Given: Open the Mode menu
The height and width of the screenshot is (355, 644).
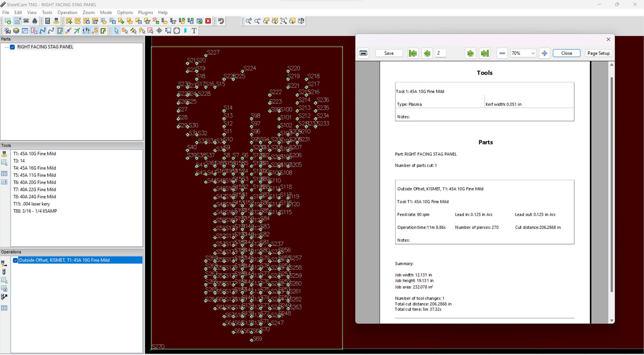Looking at the screenshot, I should [x=106, y=12].
